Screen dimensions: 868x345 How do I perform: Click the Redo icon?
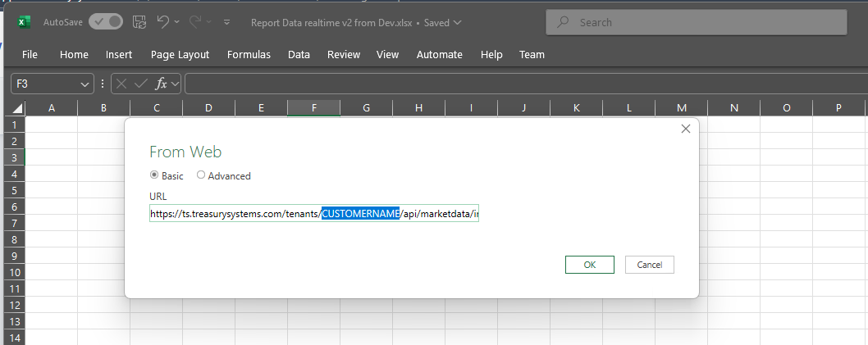pos(195,21)
